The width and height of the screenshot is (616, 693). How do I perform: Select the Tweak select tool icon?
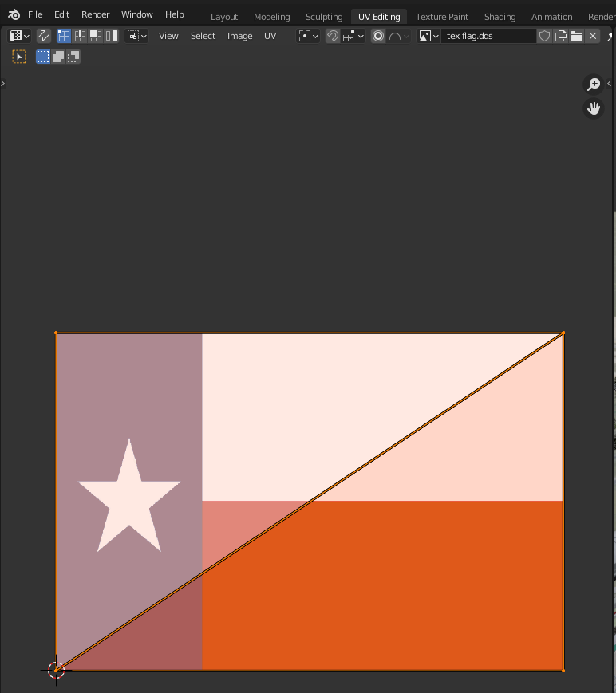coord(19,57)
